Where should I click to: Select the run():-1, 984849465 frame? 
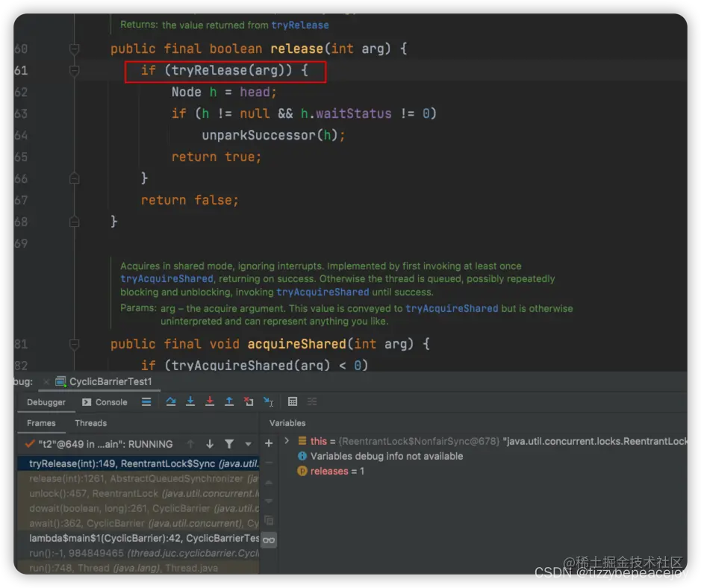pos(139,553)
